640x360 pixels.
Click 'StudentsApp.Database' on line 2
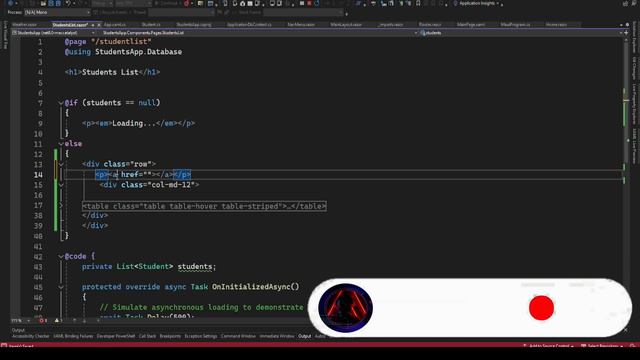tap(138, 52)
